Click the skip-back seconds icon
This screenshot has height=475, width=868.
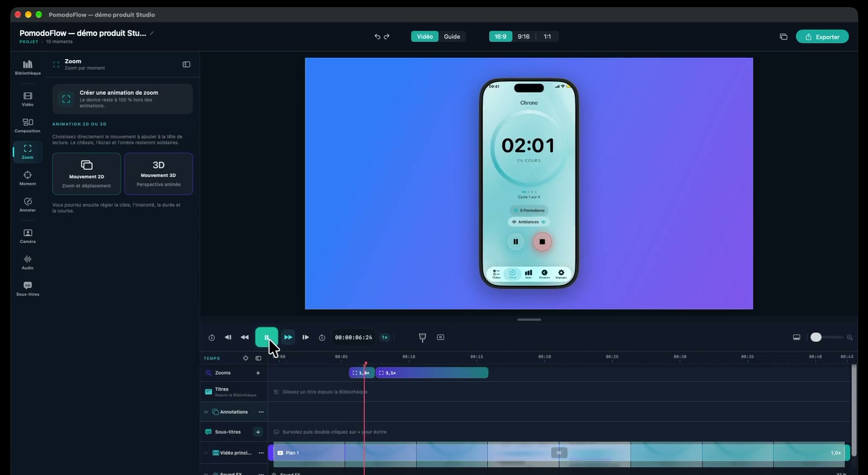click(212, 337)
